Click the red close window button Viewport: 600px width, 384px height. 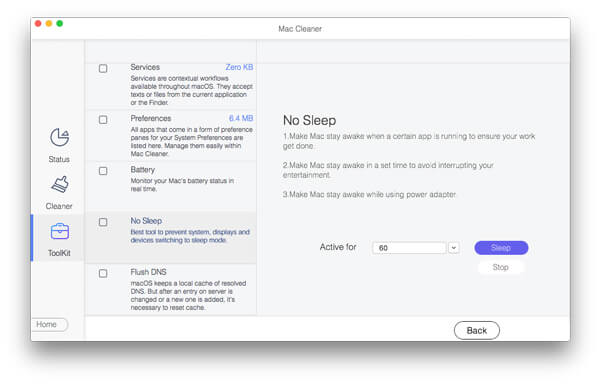pos(38,24)
